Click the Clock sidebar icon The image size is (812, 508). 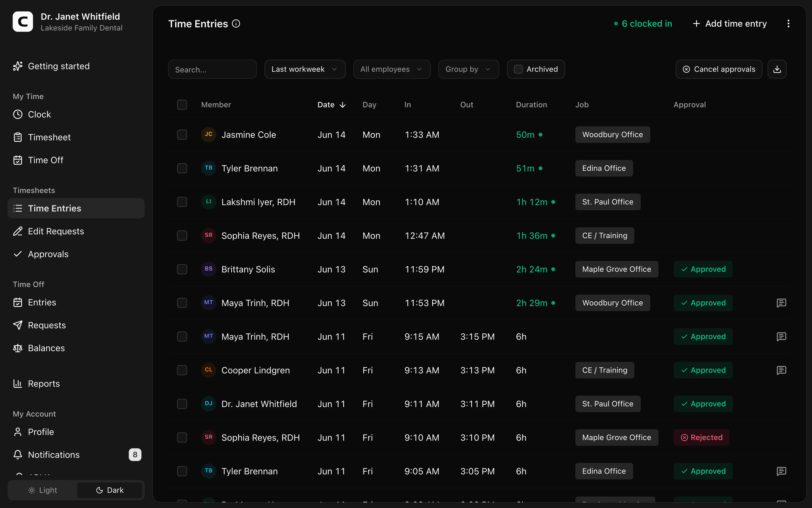(18, 115)
